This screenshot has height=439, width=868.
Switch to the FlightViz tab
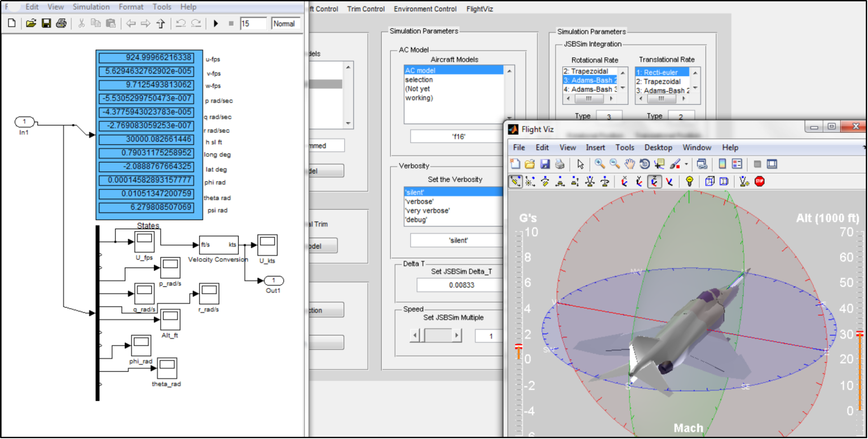[480, 9]
